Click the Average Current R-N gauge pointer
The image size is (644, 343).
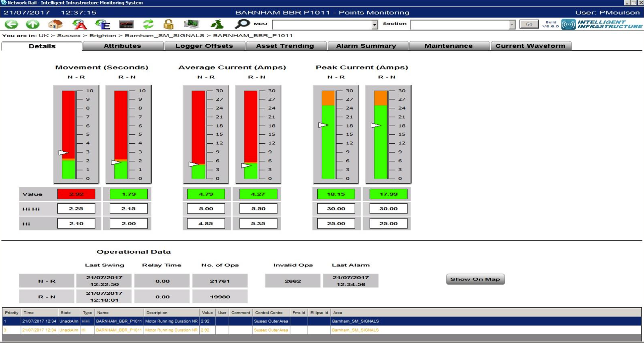pyautogui.click(x=246, y=166)
